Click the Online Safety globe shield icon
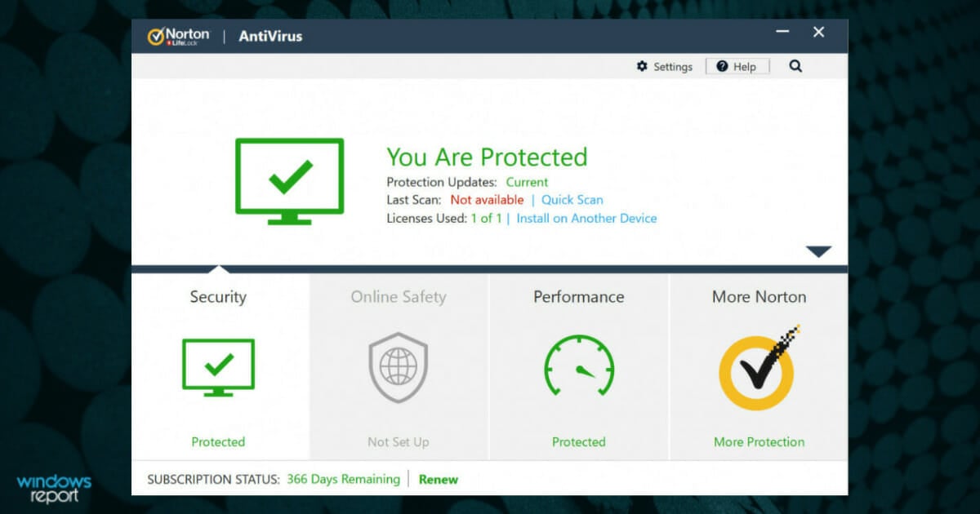The image size is (980, 514). point(399,367)
